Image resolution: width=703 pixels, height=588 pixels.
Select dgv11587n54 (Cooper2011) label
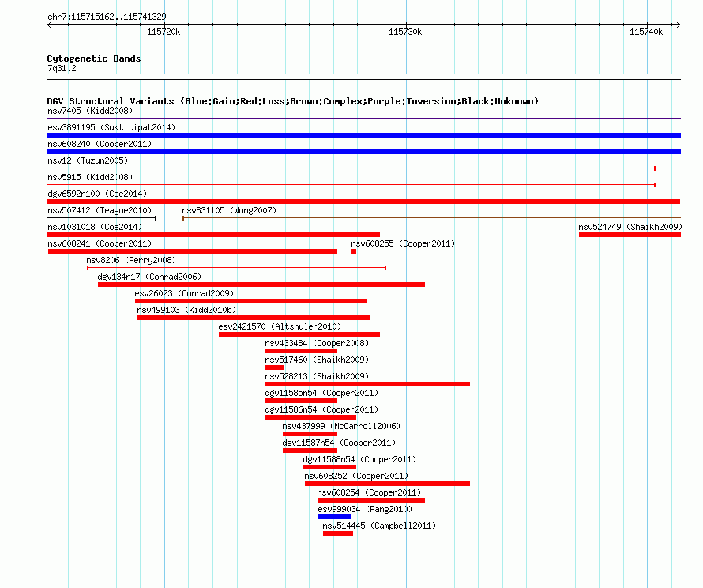(339, 443)
